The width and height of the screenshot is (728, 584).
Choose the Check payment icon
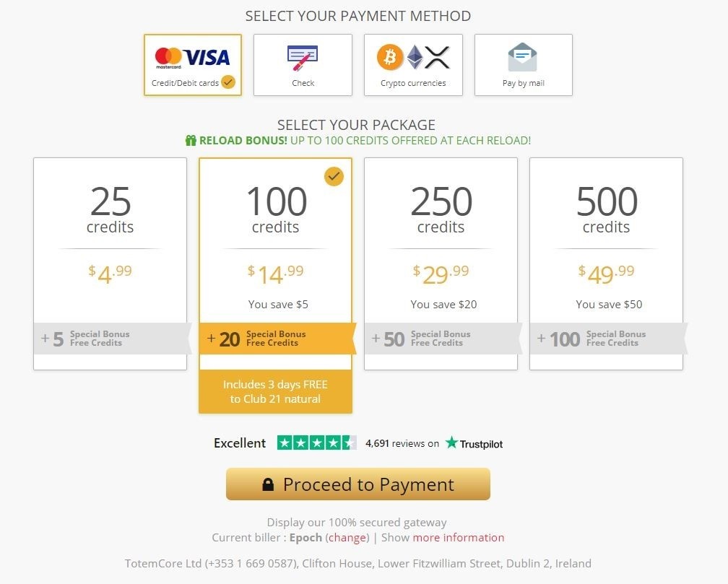302,58
